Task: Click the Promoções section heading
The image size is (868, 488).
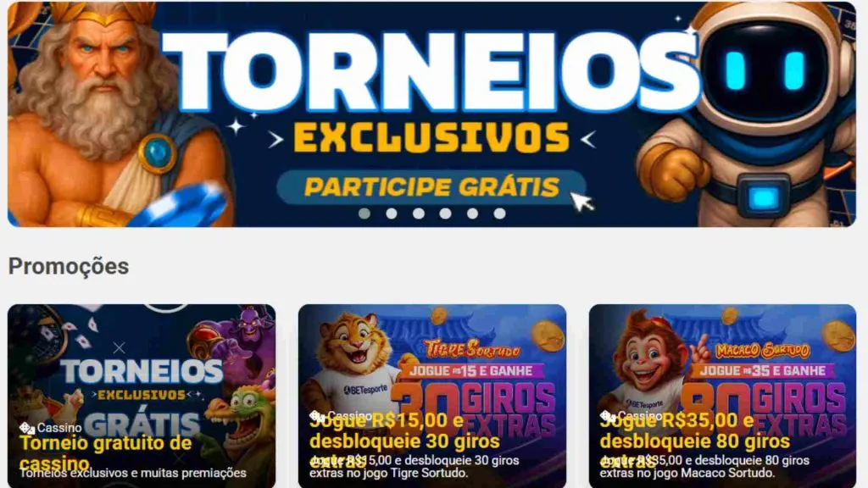Action: point(69,267)
